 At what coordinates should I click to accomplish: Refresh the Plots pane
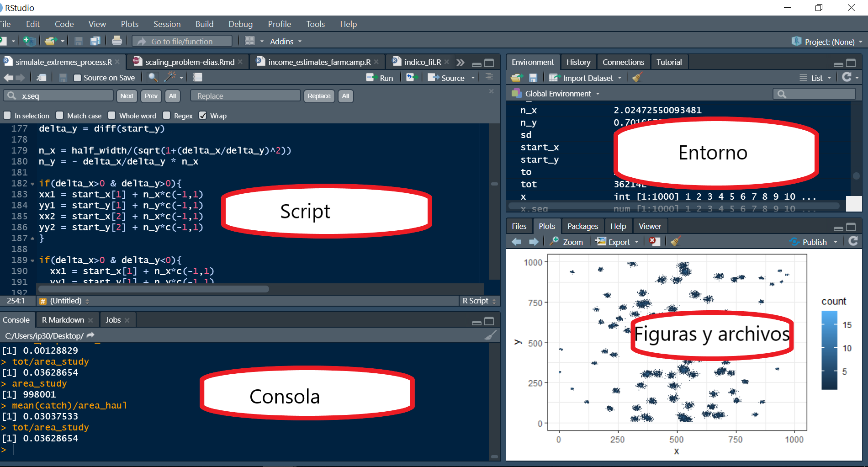[853, 241]
